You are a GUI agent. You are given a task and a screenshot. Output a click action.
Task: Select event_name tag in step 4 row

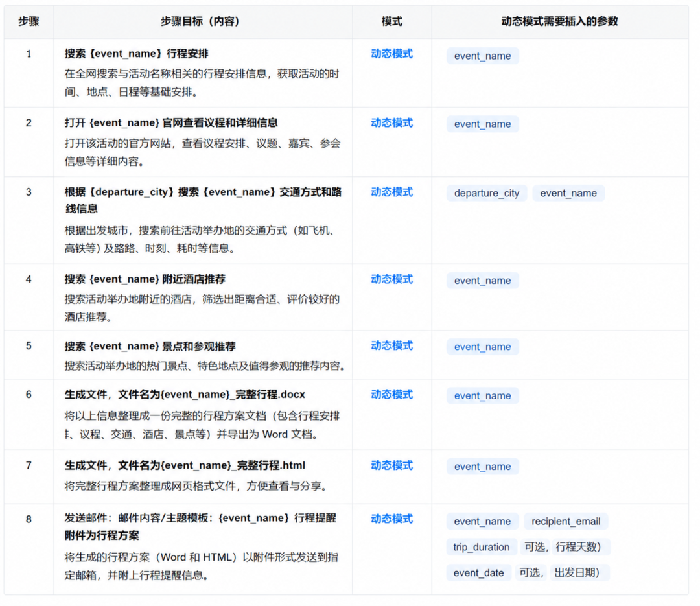[x=483, y=281]
